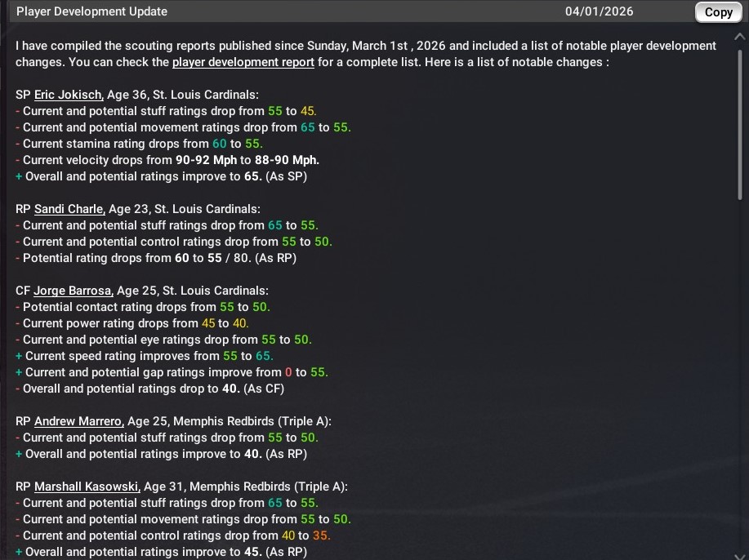
Task: Select the Jorge Barrosa name link
Action: pyautogui.click(x=73, y=291)
